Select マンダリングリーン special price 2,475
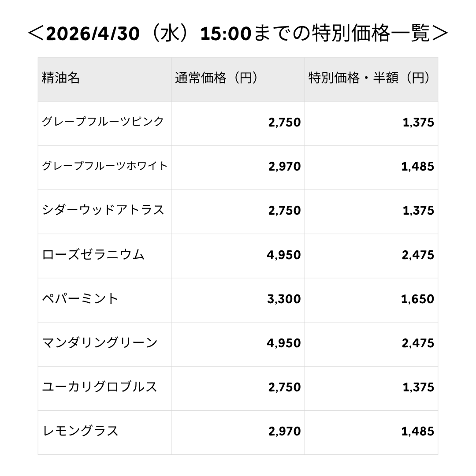This screenshot has height=476, width=476. pos(417,343)
